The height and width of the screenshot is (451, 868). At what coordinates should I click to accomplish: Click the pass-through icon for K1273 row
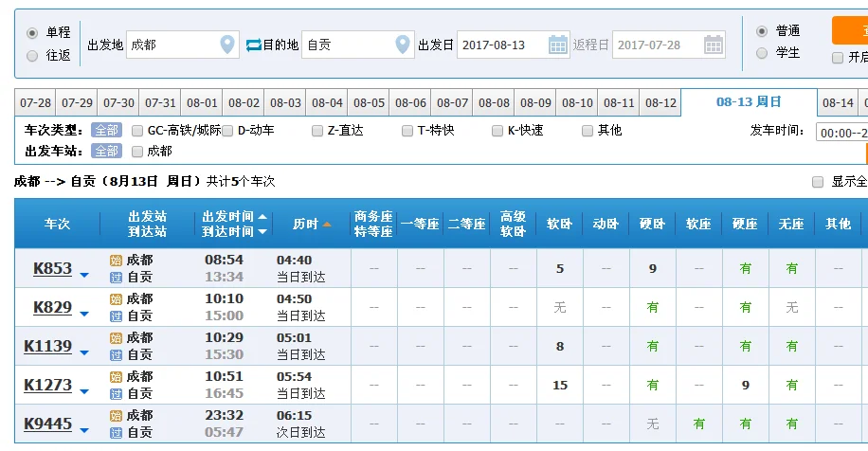click(x=116, y=393)
